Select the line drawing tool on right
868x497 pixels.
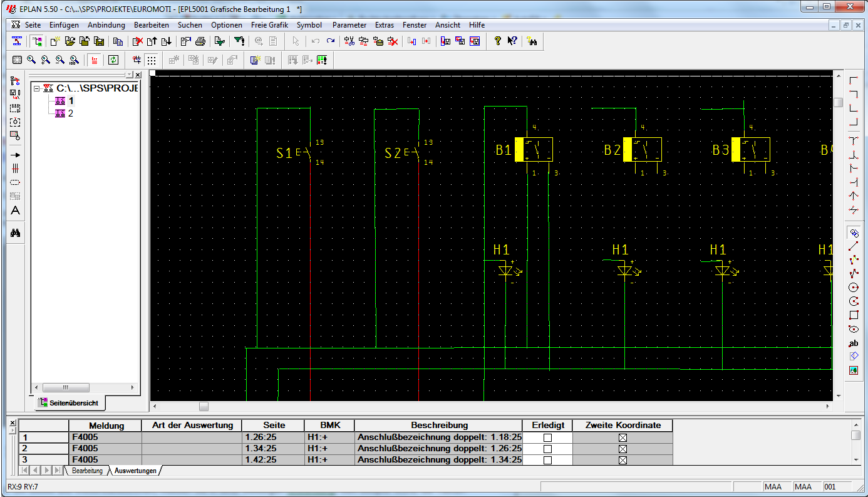[853, 246]
